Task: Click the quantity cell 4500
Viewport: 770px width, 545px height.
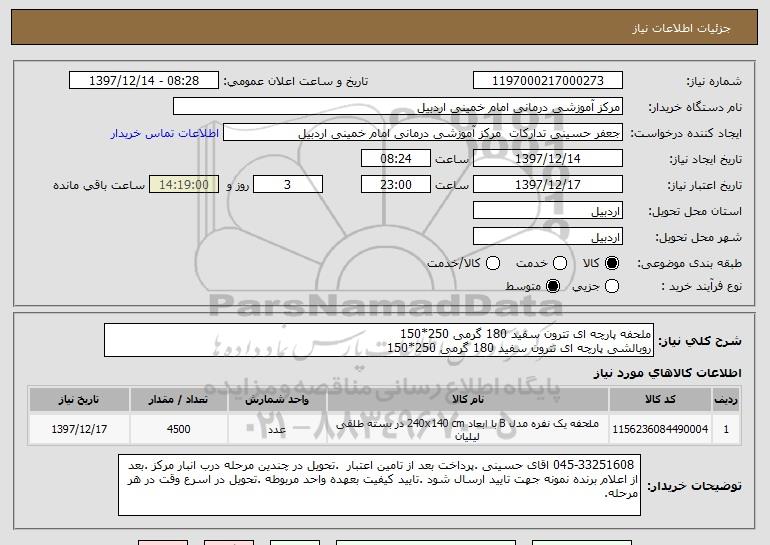Action: coord(178,429)
